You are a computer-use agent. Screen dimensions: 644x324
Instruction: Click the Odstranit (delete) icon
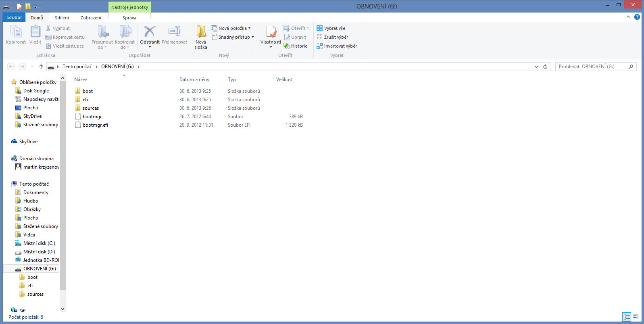[150, 32]
